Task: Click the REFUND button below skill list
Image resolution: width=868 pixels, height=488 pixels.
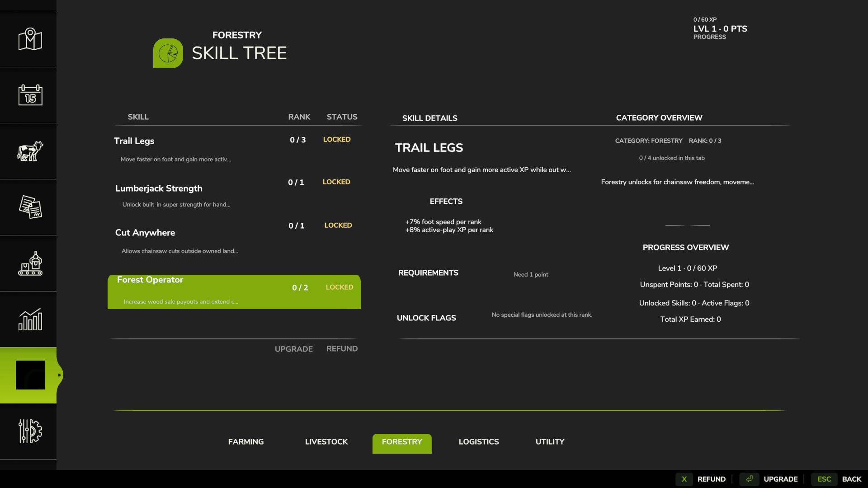Action: [x=342, y=348]
